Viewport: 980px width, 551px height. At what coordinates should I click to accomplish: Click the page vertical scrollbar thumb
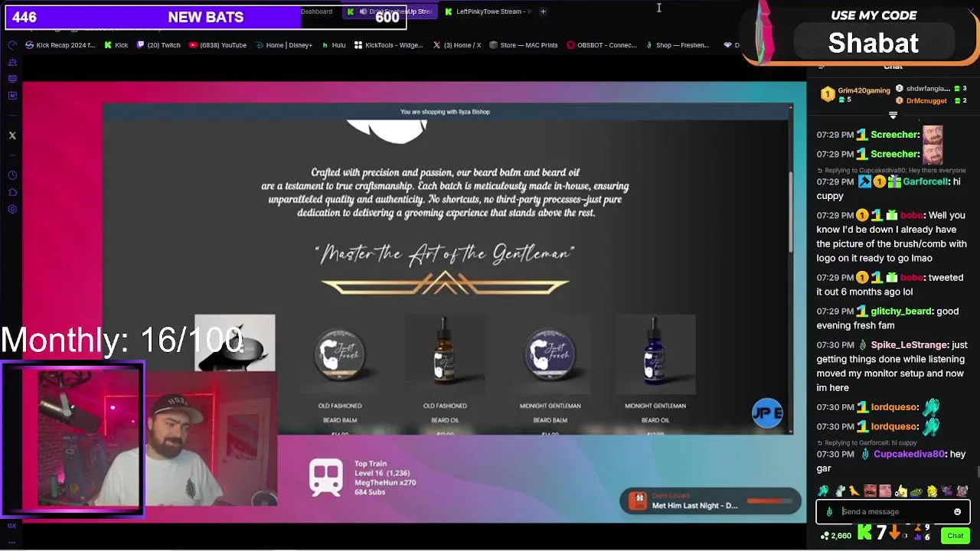pyautogui.click(x=791, y=210)
